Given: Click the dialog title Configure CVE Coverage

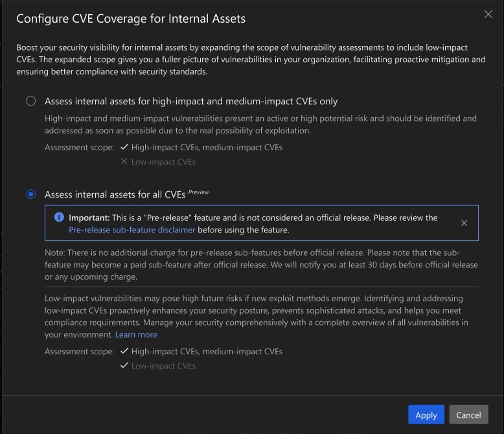Looking at the screenshot, I should pyautogui.click(x=131, y=18).
